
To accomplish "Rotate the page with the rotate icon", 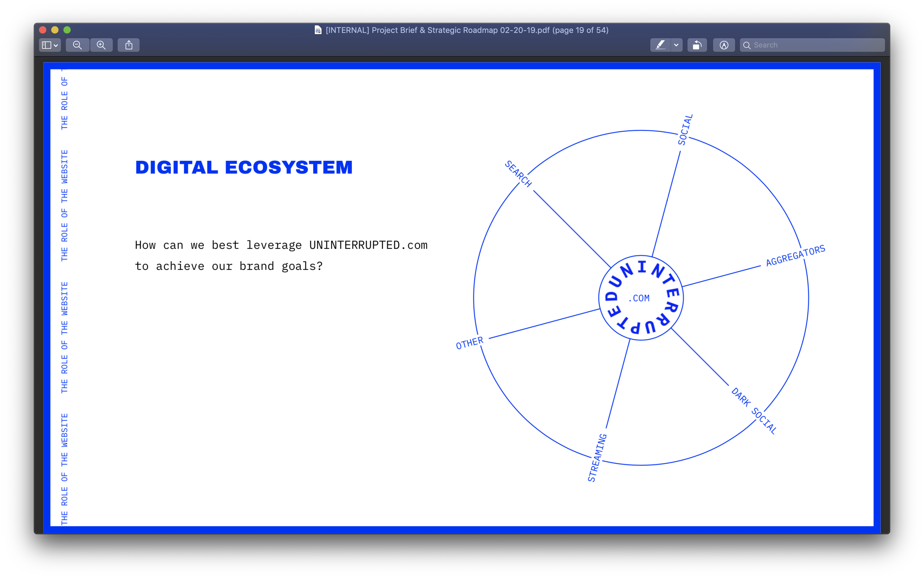I will [x=697, y=45].
